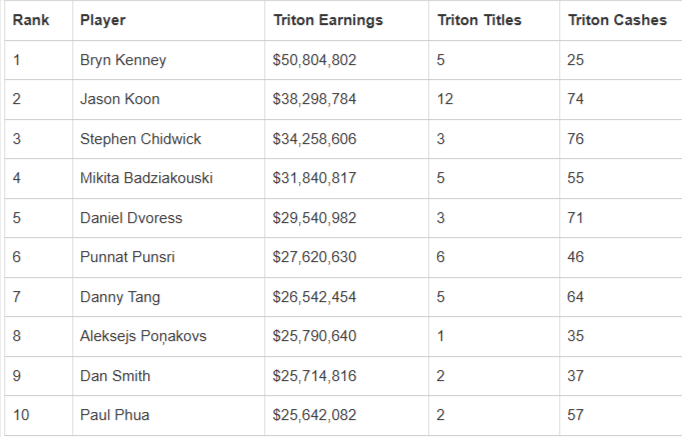Select Mikita Badziakouski player cell

pos(146,178)
